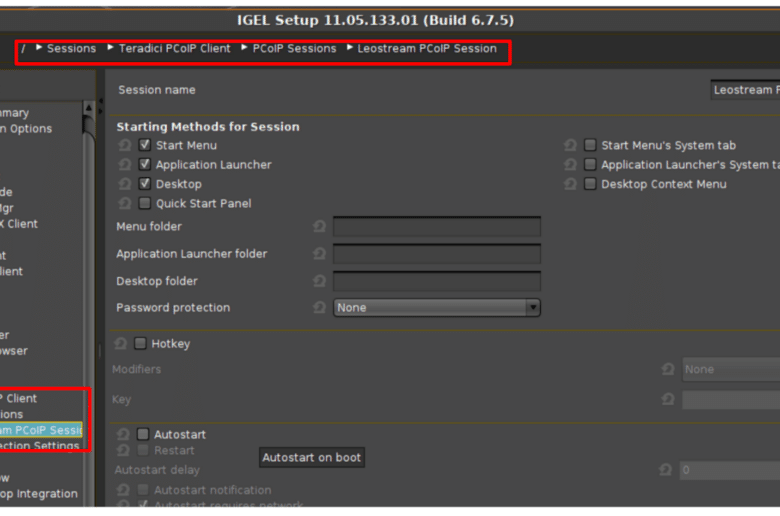780x516 pixels.
Task: Reset icon beside Desktop Context Menu
Action: point(570,184)
